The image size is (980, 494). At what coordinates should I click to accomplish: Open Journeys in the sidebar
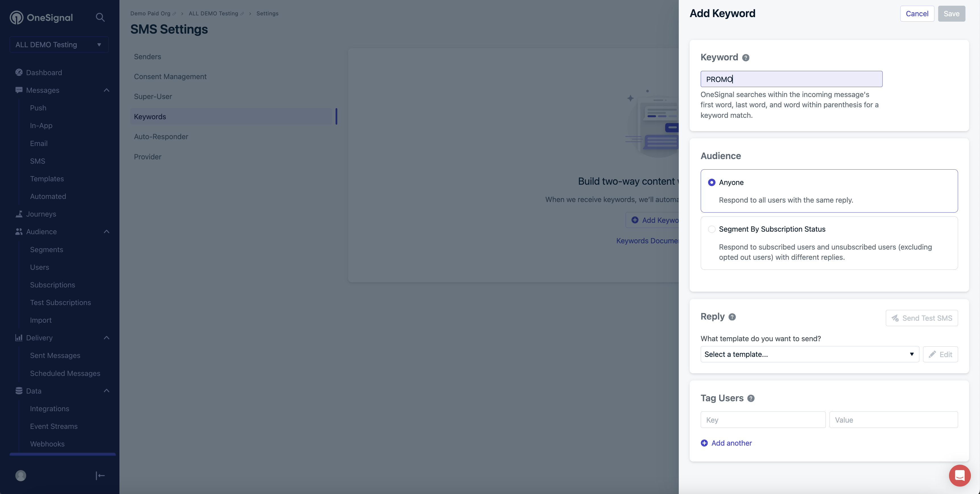click(x=41, y=214)
